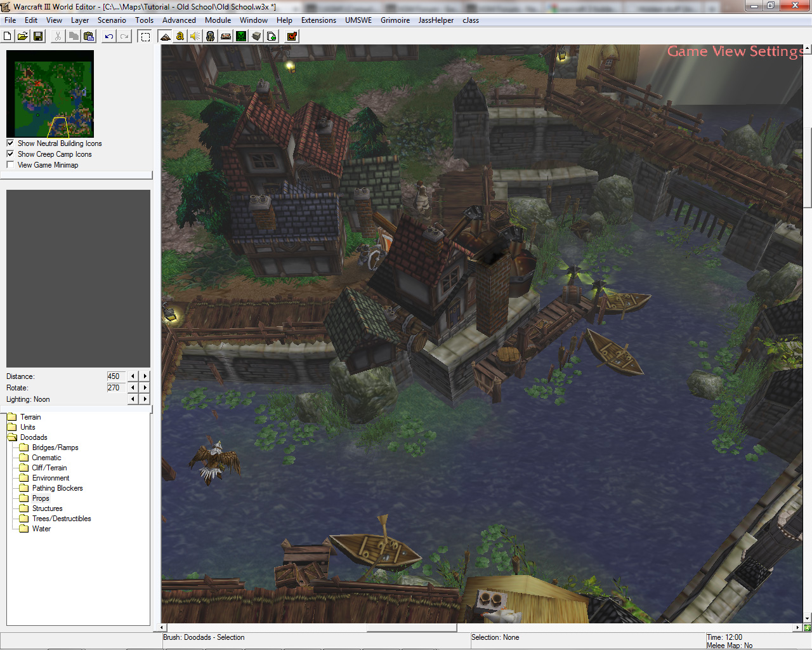This screenshot has height=650, width=812.
Task: Select the Props doodad folder
Action: coord(34,498)
